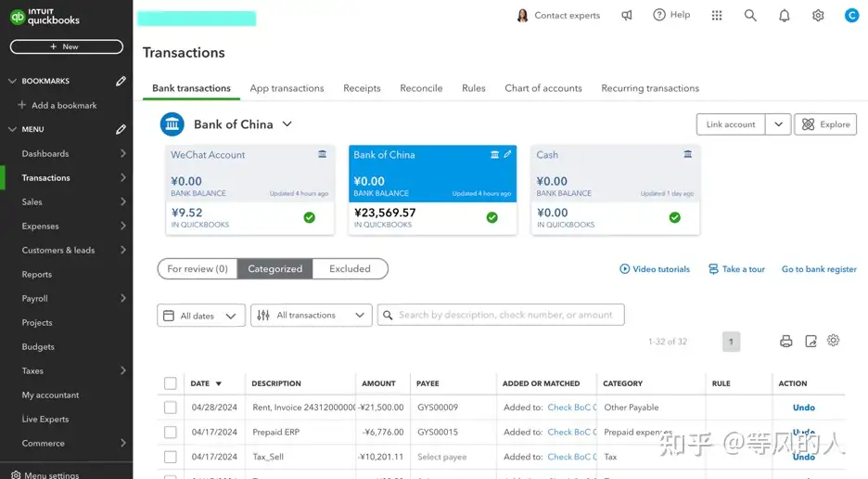
Task: Expand the Payroll submenu
Action: tap(123, 298)
